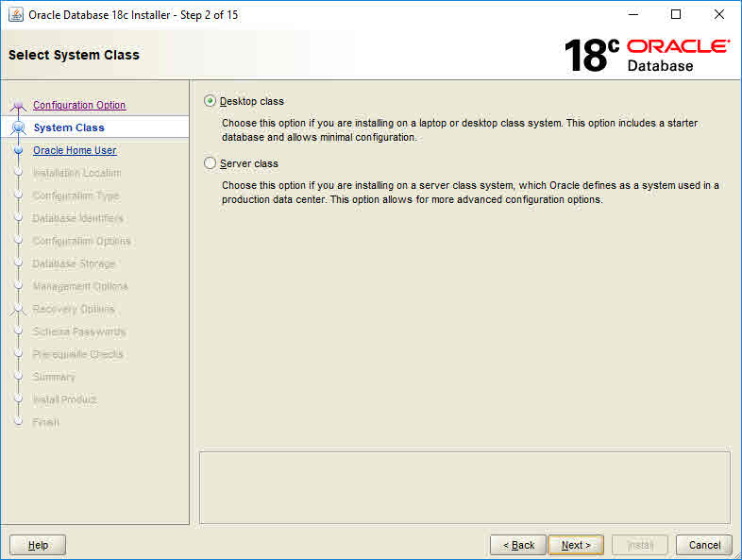Click the Oracle 18c Database logo
Screen dimensions: 742x560
pos(647,56)
